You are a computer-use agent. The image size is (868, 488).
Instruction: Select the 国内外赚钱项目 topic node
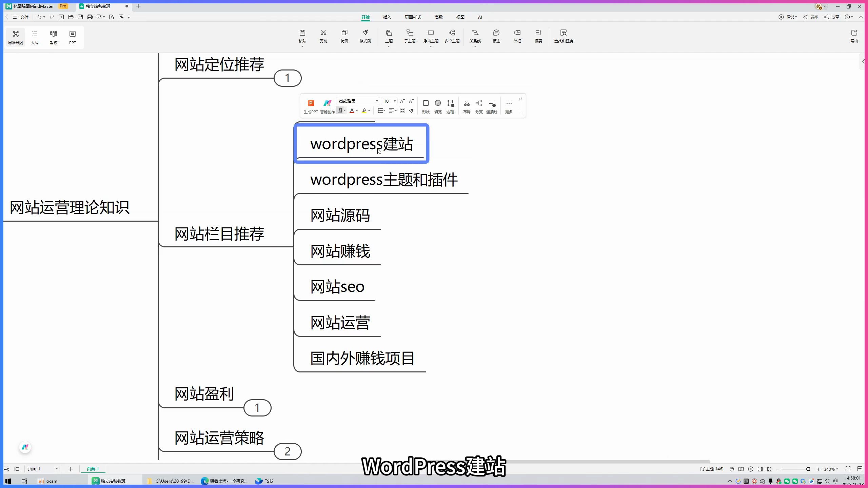pos(362,358)
